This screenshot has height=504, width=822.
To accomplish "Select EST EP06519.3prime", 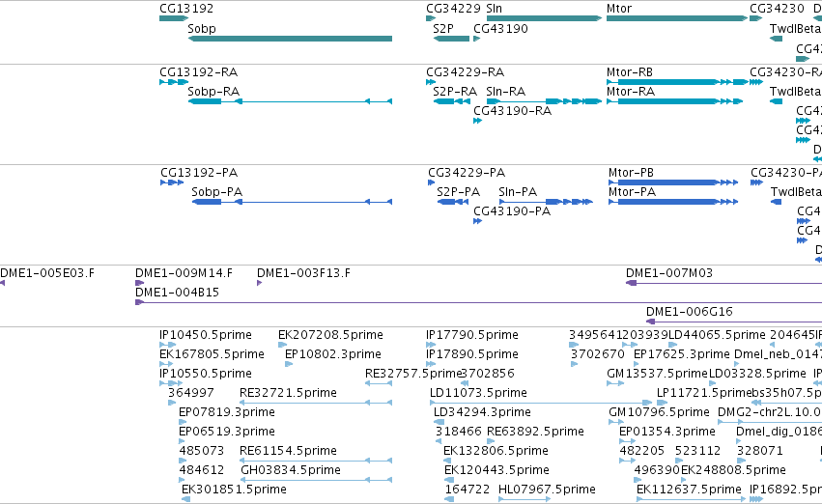I will click(227, 433).
